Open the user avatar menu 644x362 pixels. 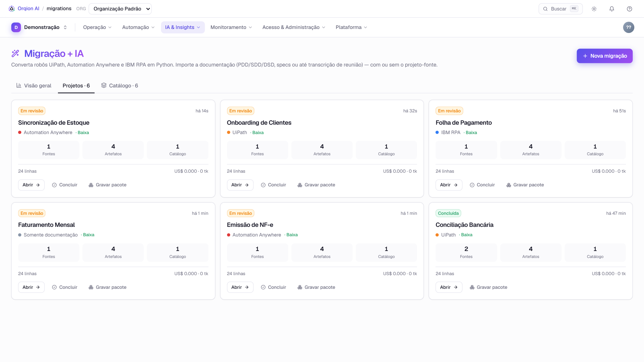click(629, 27)
